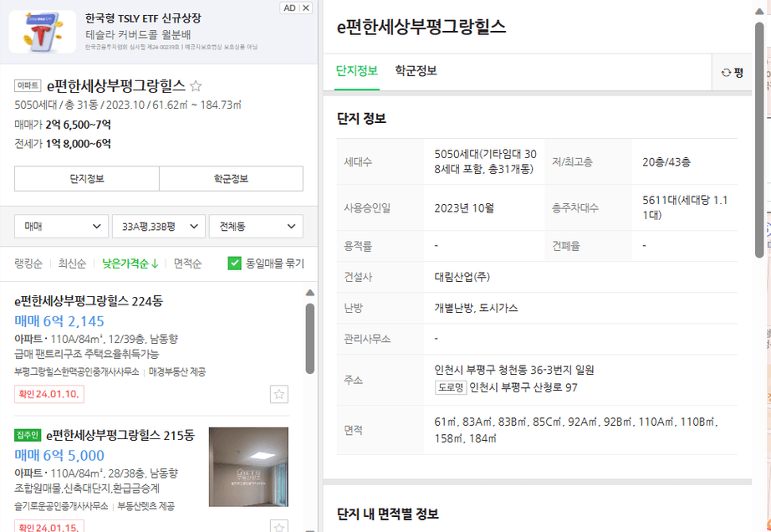
Task: Click the 2023년 10월 approval date
Action: 464,208
